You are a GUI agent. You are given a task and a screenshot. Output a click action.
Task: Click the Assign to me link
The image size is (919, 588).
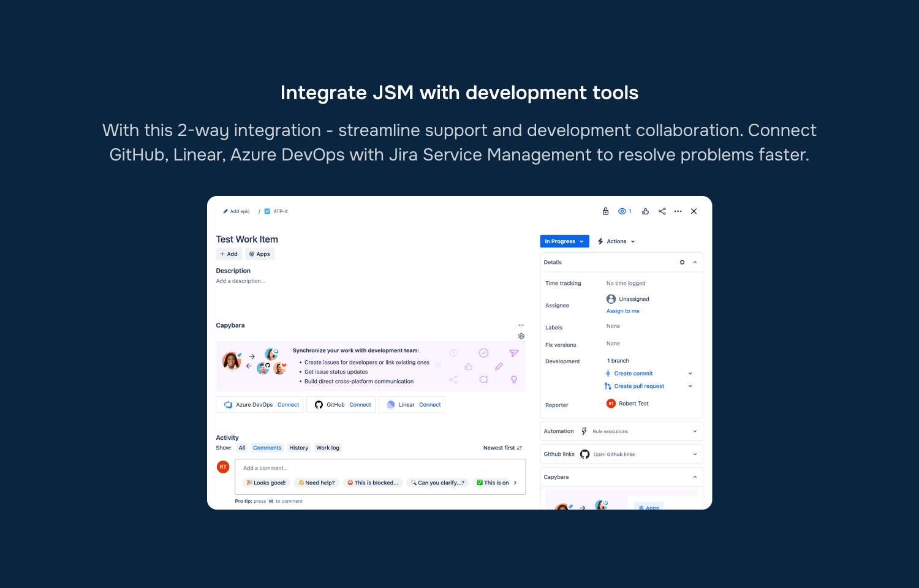click(x=622, y=311)
